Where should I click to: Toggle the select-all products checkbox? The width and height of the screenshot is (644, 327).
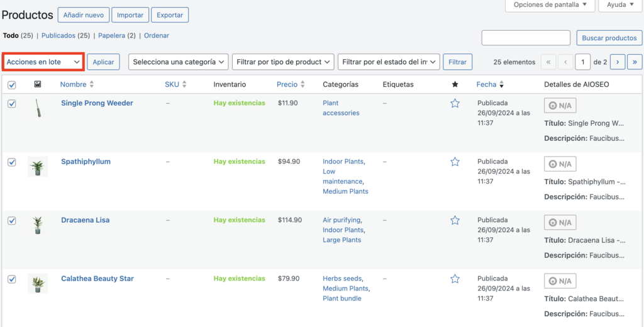[x=12, y=85]
